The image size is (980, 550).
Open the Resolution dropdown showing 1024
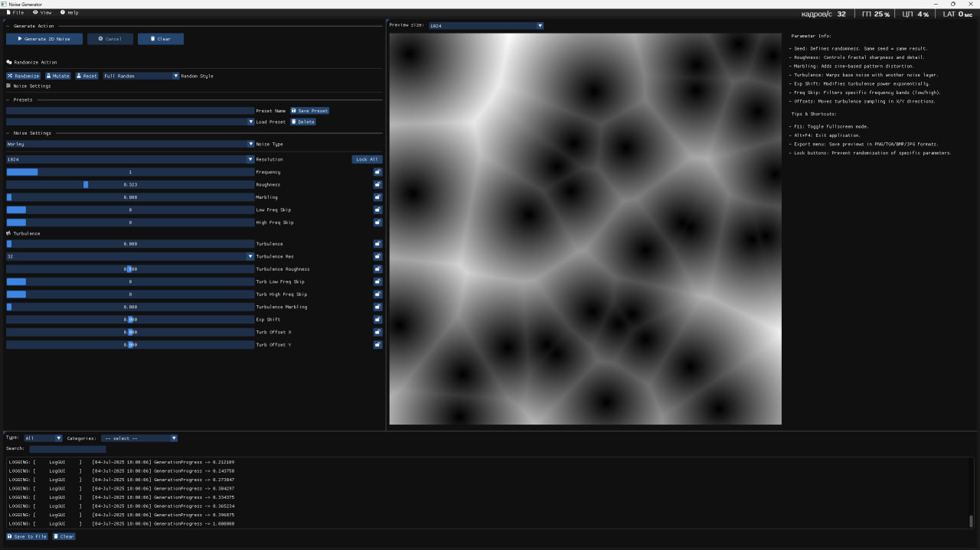click(130, 159)
